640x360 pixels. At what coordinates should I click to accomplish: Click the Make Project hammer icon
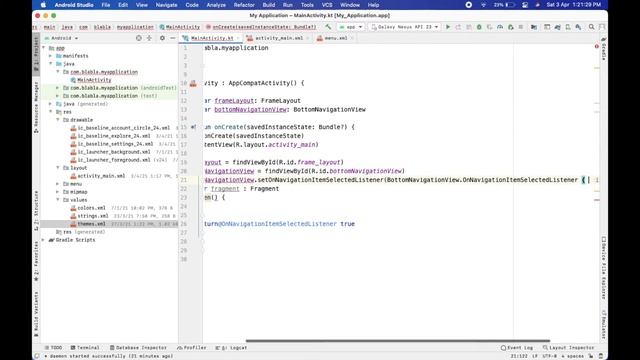coord(328,27)
